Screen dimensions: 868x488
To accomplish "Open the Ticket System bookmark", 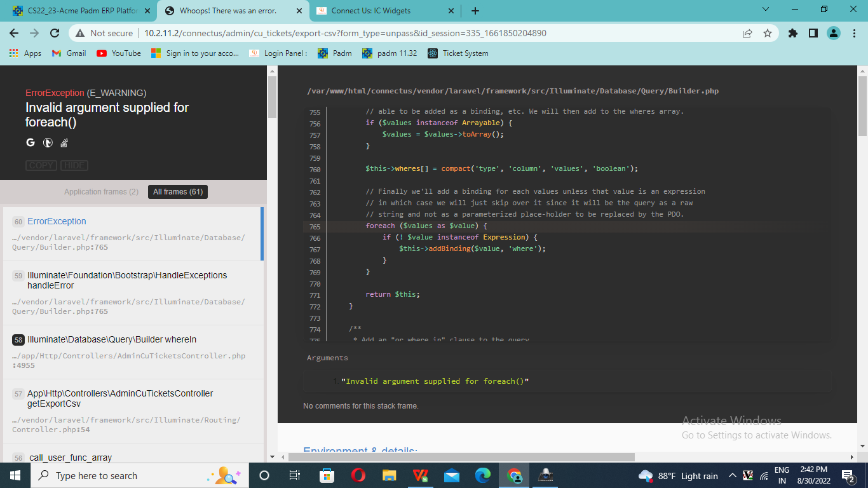I will point(458,53).
